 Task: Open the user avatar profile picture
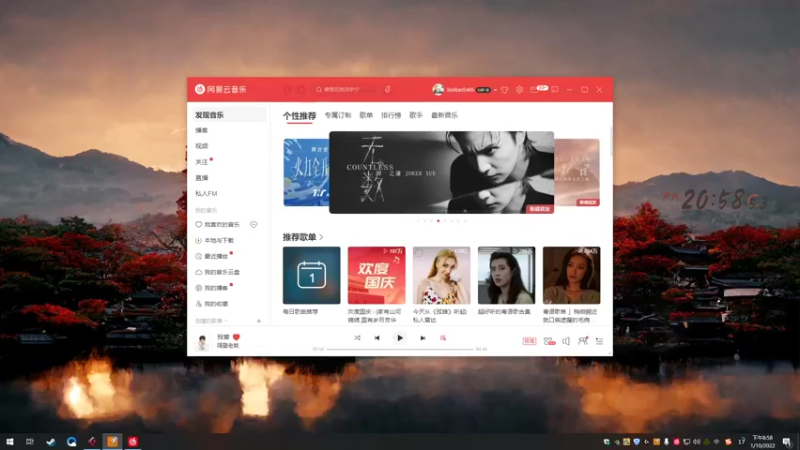(438, 89)
